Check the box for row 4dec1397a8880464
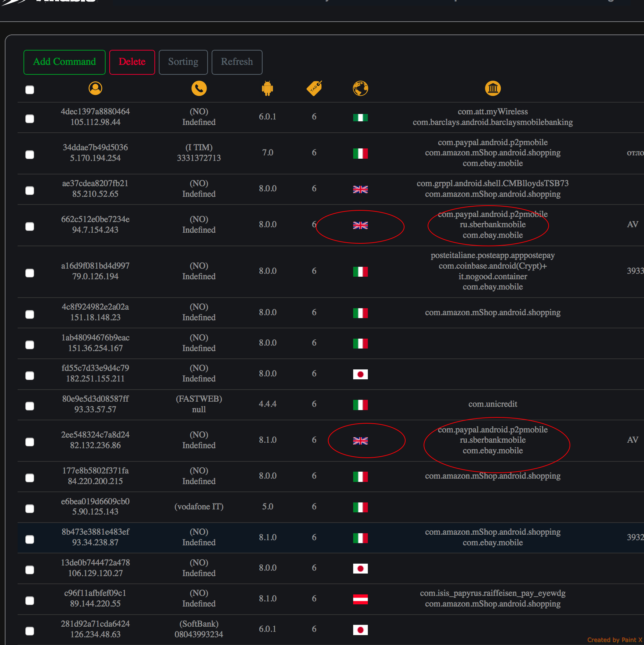This screenshot has height=645, width=644. click(x=30, y=118)
